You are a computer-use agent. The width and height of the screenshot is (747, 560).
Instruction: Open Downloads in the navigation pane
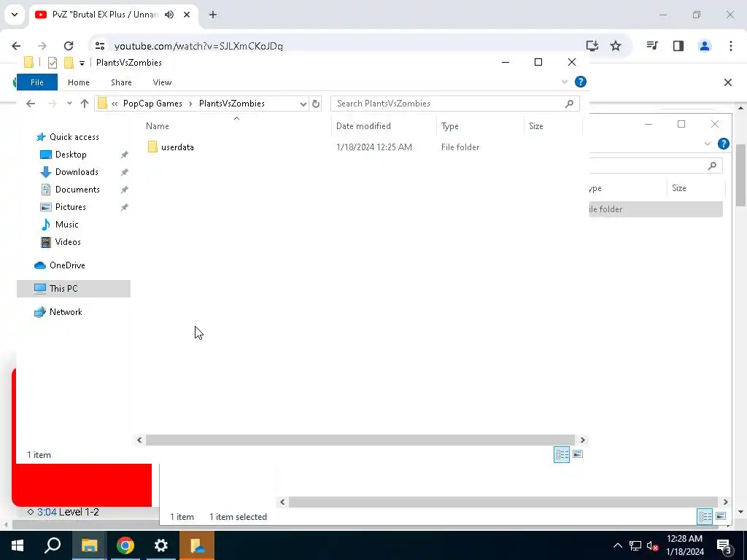[x=77, y=172]
